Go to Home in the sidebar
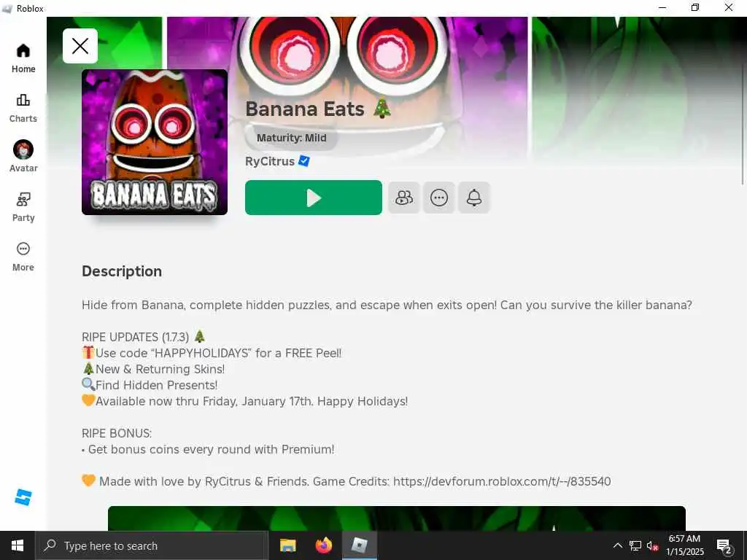Image resolution: width=747 pixels, height=560 pixels. coord(23,58)
